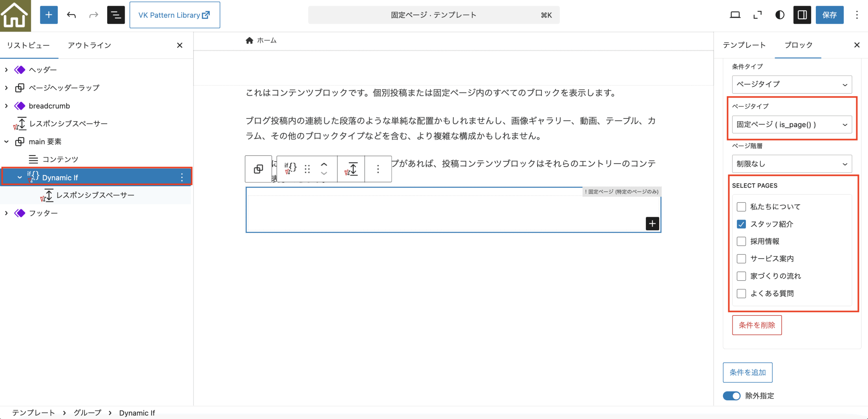Toggle the list view document overview icon

(x=116, y=15)
